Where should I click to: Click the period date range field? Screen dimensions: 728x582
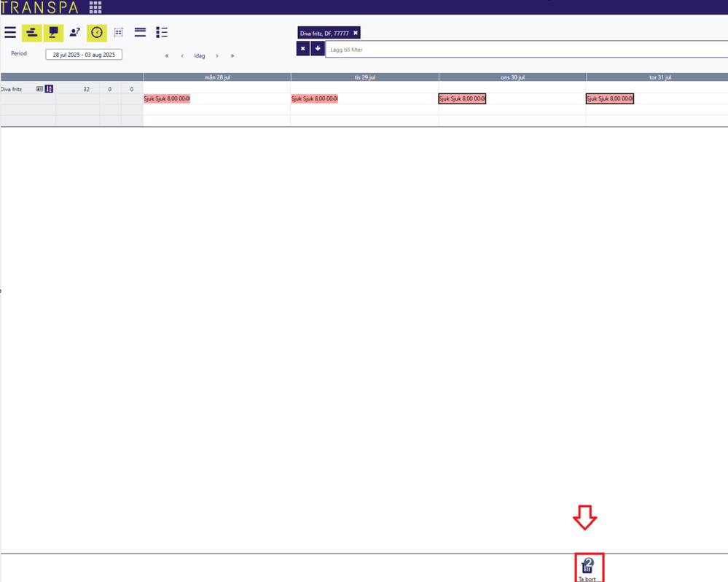(x=84, y=55)
